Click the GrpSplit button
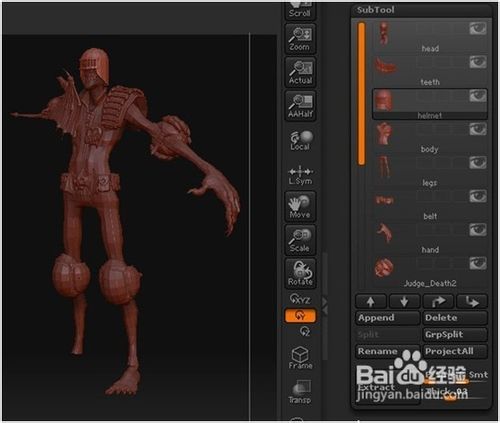Image resolution: width=500 pixels, height=423 pixels. pyautogui.click(x=455, y=335)
